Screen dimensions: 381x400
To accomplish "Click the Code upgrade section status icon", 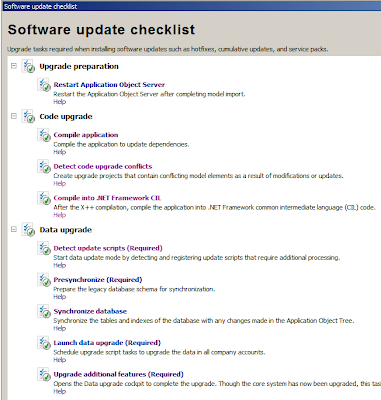I will tap(29, 116).
